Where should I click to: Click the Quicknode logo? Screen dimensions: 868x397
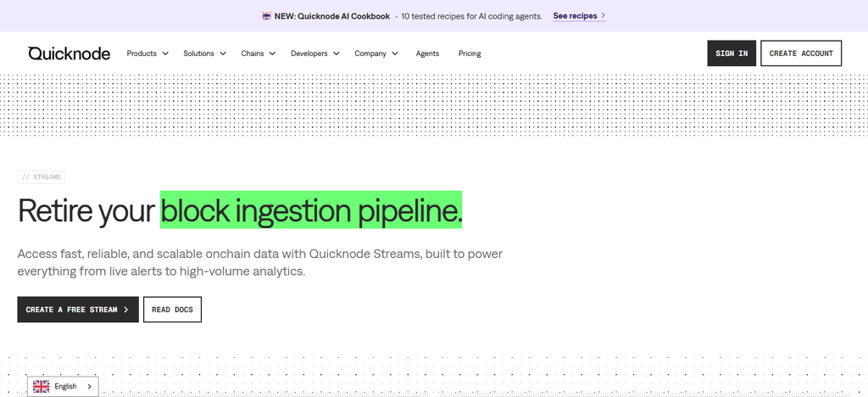[x=70, y=53]
